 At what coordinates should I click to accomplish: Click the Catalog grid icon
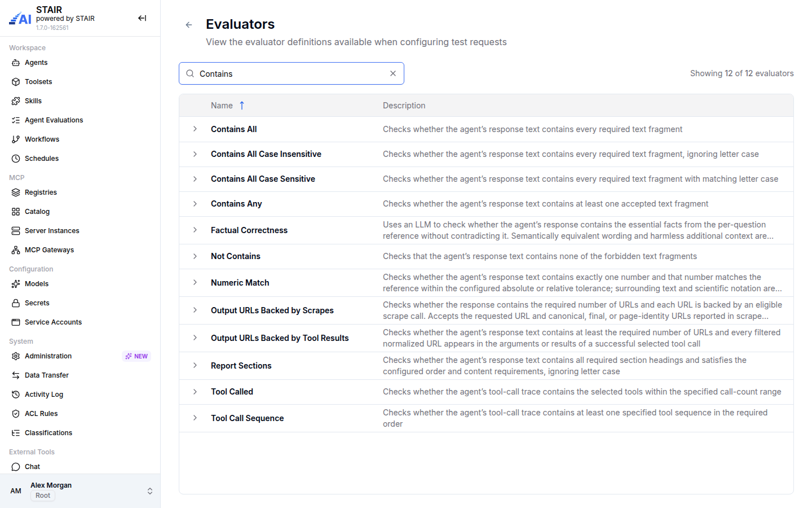[16, 212]
